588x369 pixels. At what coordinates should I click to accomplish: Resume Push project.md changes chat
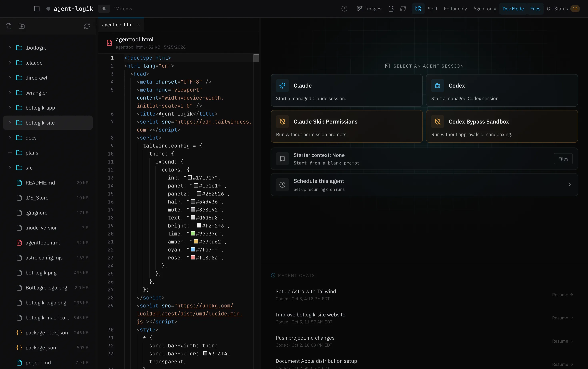click(x=562, y=341)
